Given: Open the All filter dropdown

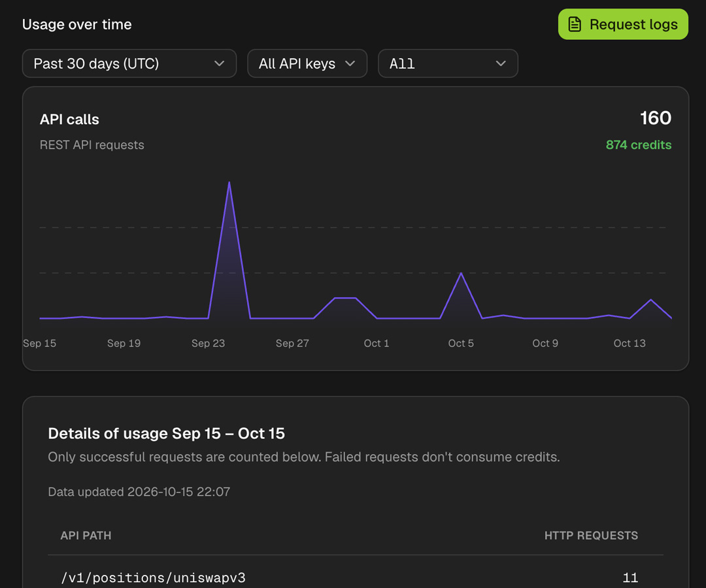Looking at the screenshot, I should (448, 63).
